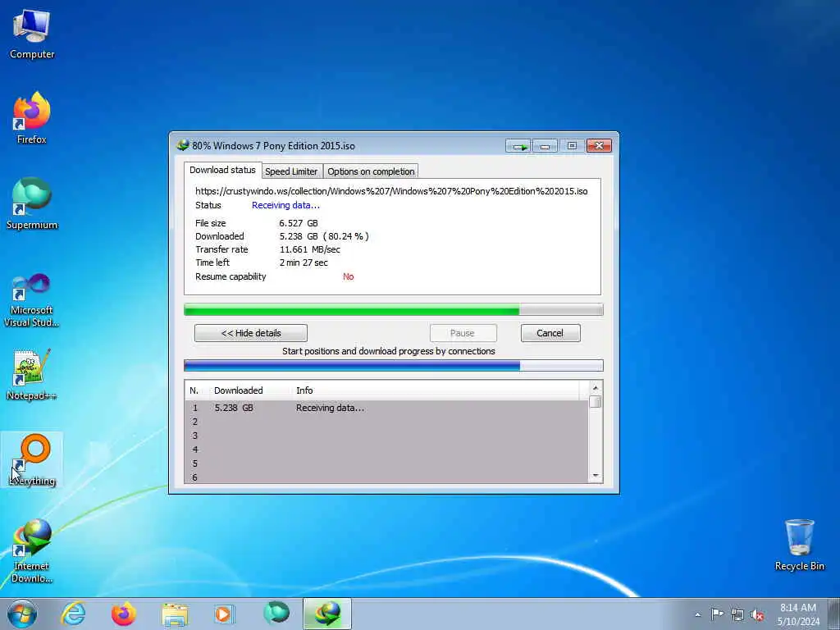Click the muted volume tray icon
The image size is (840, 630).
[757, 615]
